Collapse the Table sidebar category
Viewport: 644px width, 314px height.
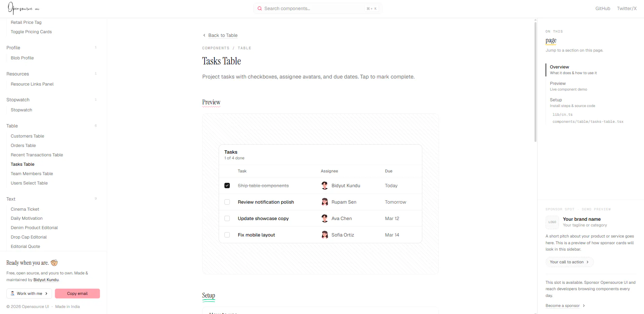pyautogui.click(x=51, y=126)
